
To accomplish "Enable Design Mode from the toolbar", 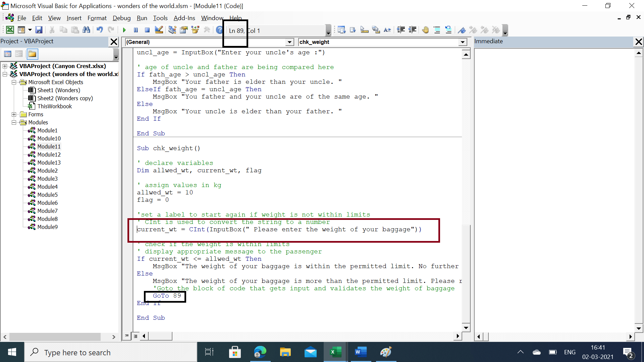I will click(159, 30).
